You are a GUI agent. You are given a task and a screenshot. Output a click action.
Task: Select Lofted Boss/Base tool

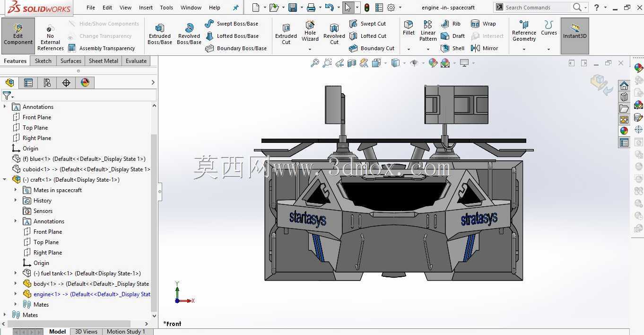[x=232, y=36]
